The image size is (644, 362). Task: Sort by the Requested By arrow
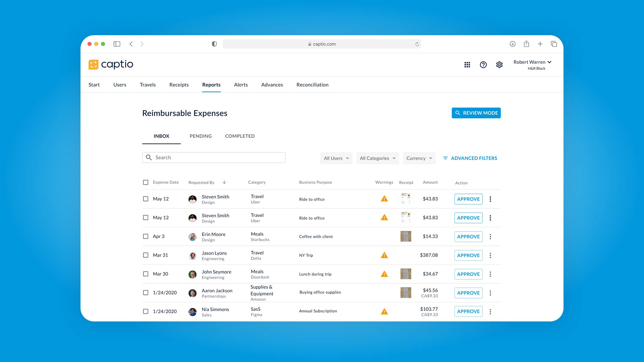(x=224, y=182)
